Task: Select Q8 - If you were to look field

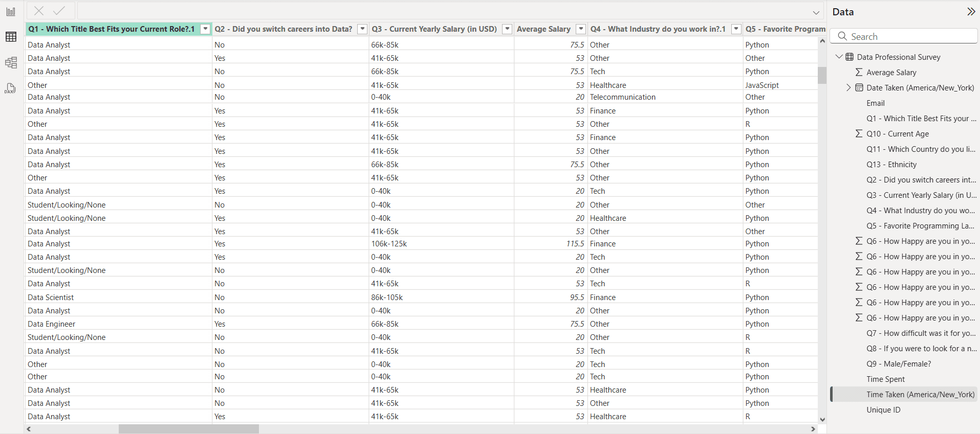Action: tap(921, 348)
